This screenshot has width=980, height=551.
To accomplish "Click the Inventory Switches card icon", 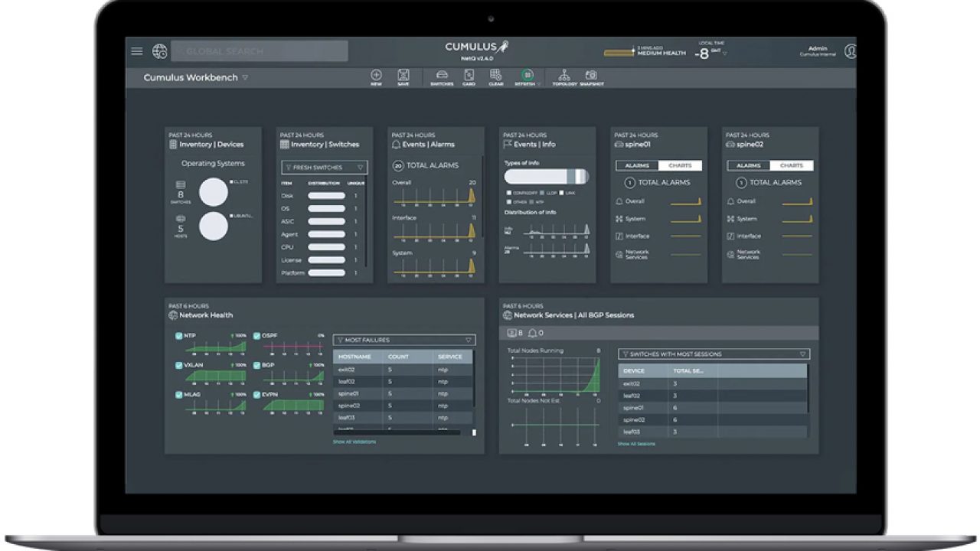I will (x=285, y=144).
